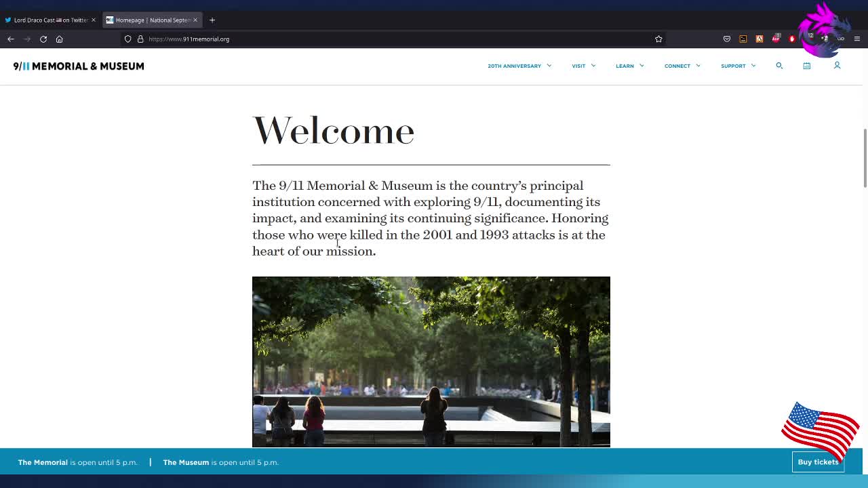Screen dimensions: 868x488
Task: Close the Homepage National September tab
Action: [195, 20]
